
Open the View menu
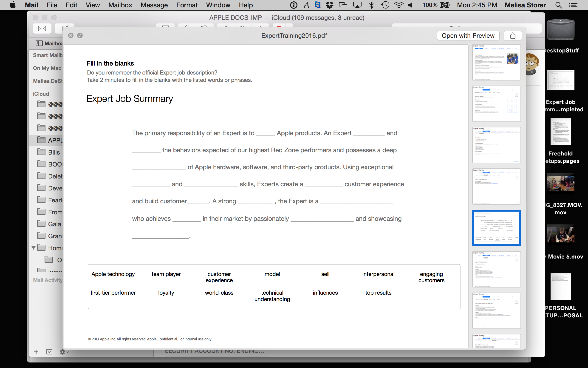pos(93,5)
